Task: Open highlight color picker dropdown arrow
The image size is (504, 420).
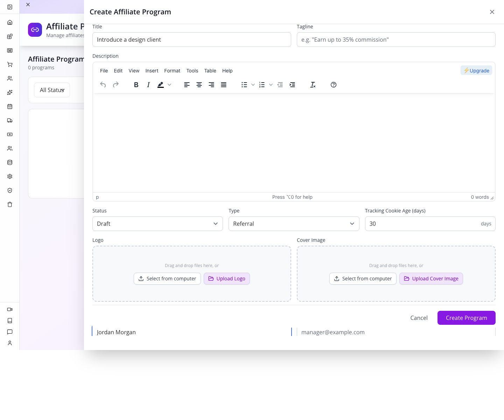Action: [x=169, y=85]
